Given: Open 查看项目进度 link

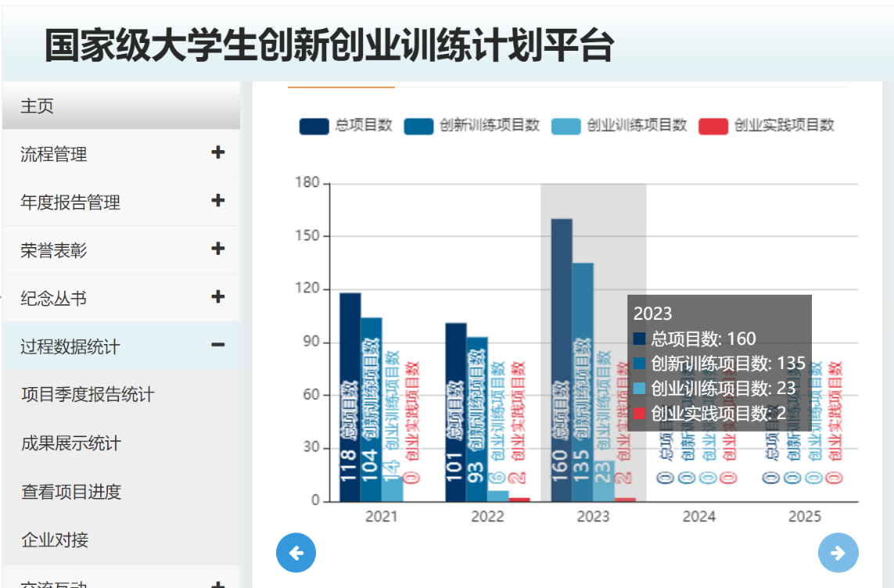Looking at the screenshot, I should [x=71, y=492].
